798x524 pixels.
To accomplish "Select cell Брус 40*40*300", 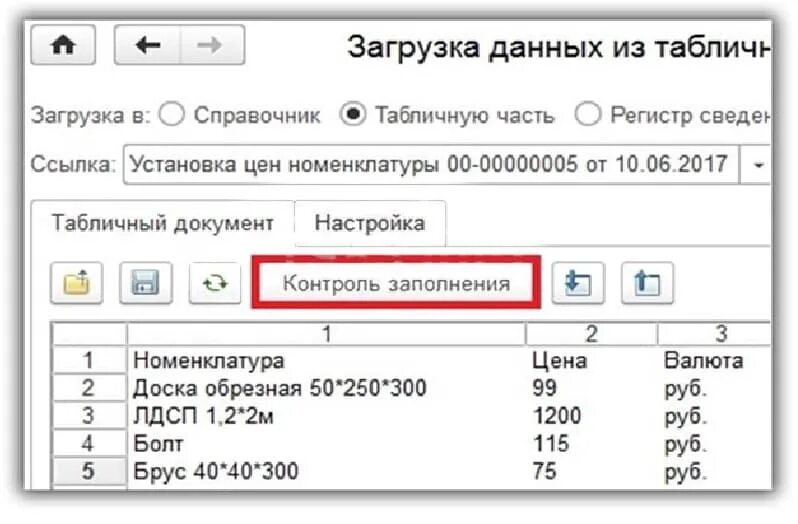I will [326, 471].
